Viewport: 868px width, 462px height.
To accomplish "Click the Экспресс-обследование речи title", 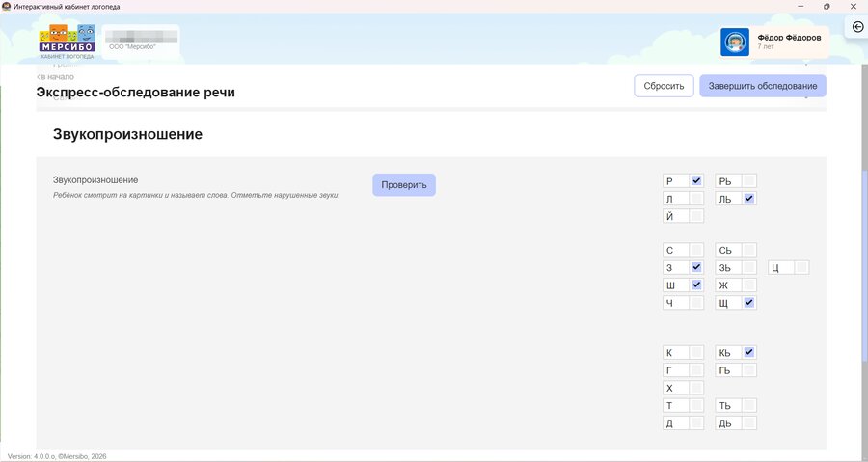I will click(x=136, y=92).
